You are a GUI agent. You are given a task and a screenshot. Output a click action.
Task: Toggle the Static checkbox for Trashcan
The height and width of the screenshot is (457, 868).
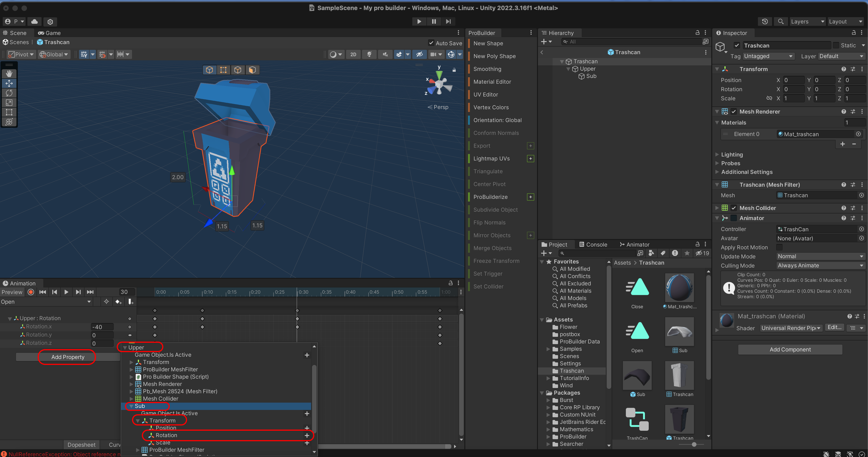pyautogui.click(x=836, y=45)
